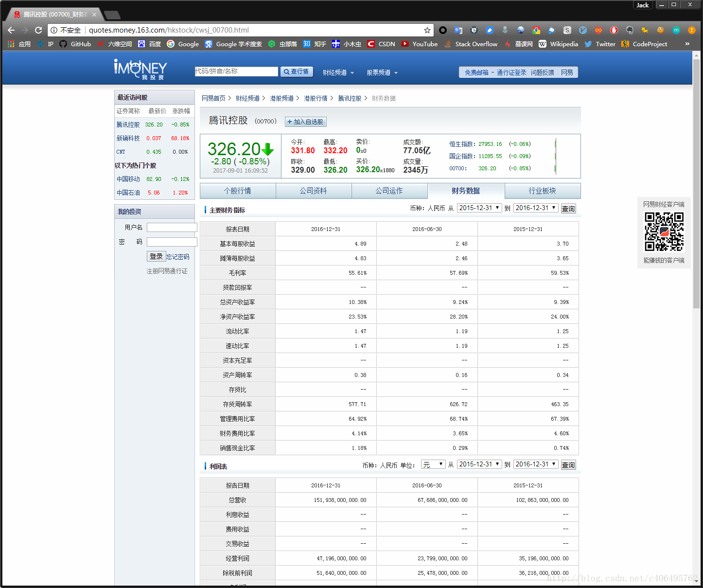The height and width of the screenshot is (588, 703).
Task: Click the Evernote elephant extension icon
Action: (630, 30)
